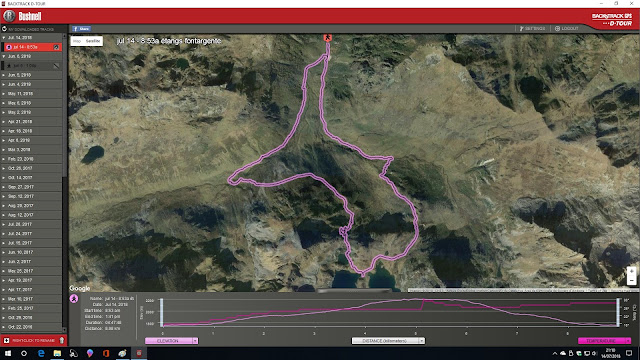
Task: Open the Windows Start menu
Action: (8, 353)
